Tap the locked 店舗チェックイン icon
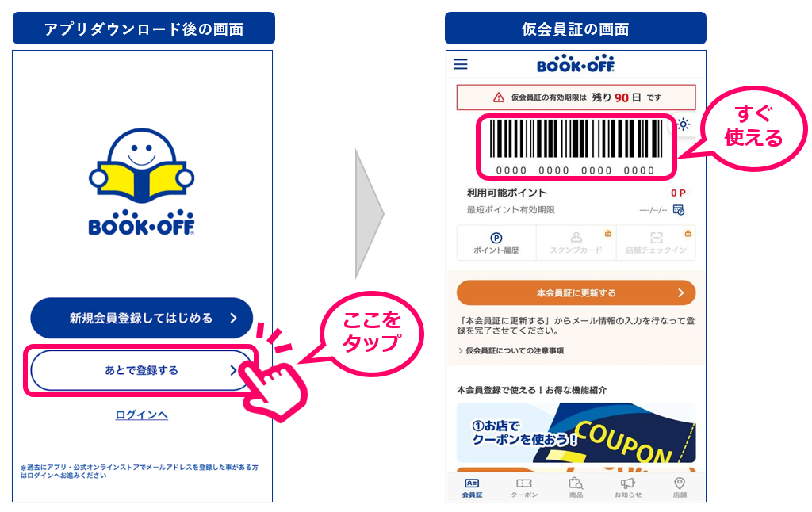 [x=656, y=243]
